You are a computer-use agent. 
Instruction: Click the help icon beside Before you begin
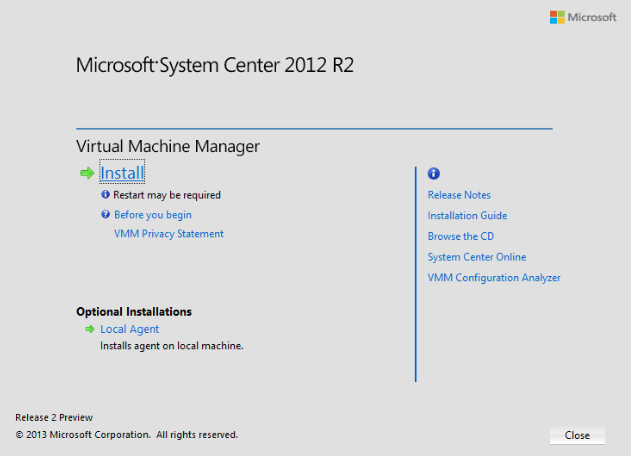(x=105, y=214)
